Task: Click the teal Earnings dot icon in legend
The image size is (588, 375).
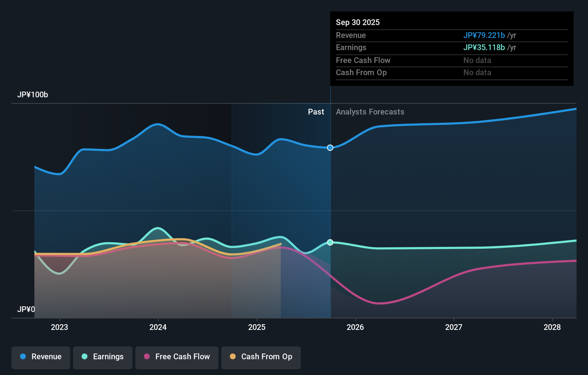Action: 85,357
